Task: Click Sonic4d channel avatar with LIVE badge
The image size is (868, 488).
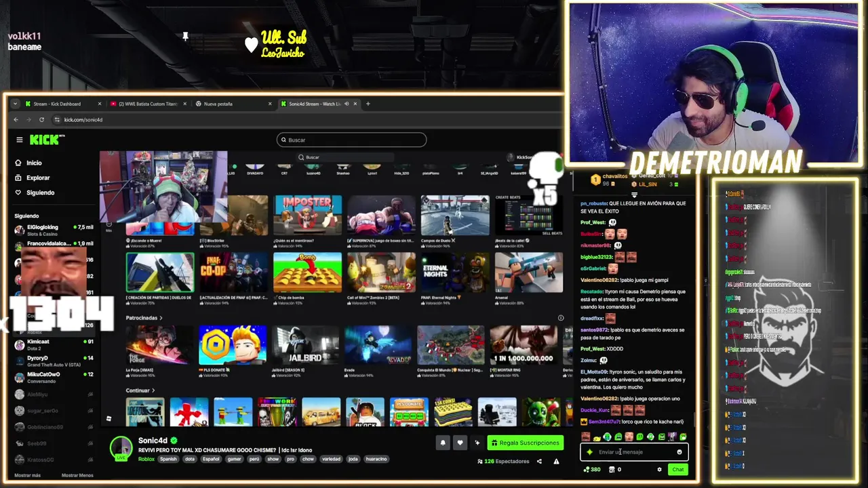Action: (121, 448)
